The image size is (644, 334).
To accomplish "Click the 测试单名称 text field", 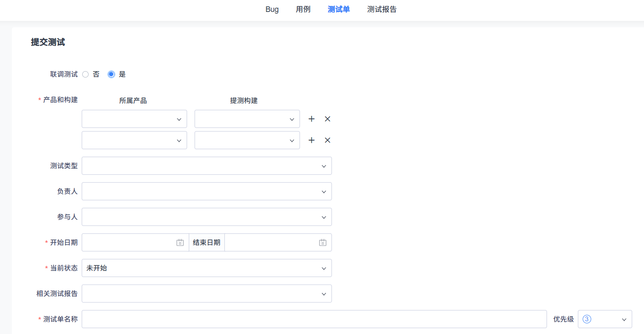I will point(314,319).
